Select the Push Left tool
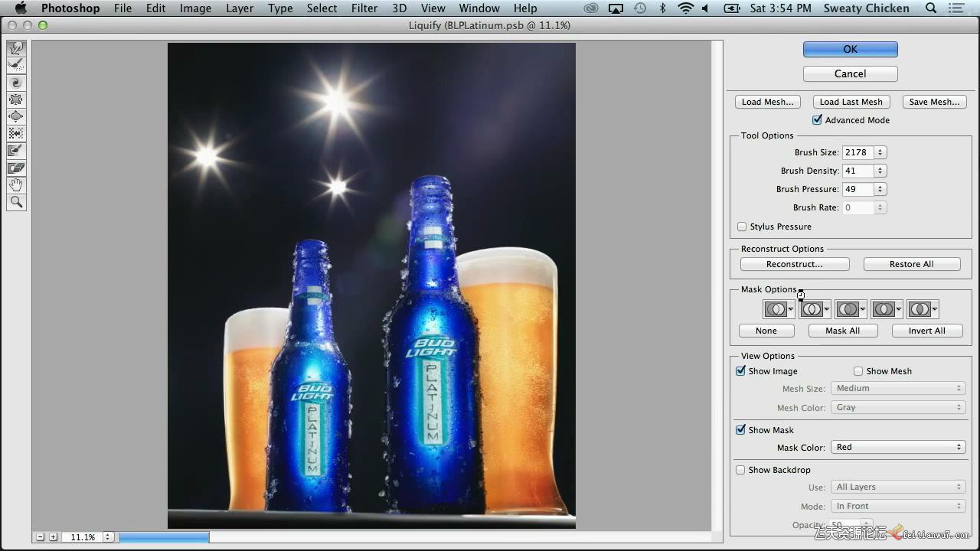 tap(16, 134)
